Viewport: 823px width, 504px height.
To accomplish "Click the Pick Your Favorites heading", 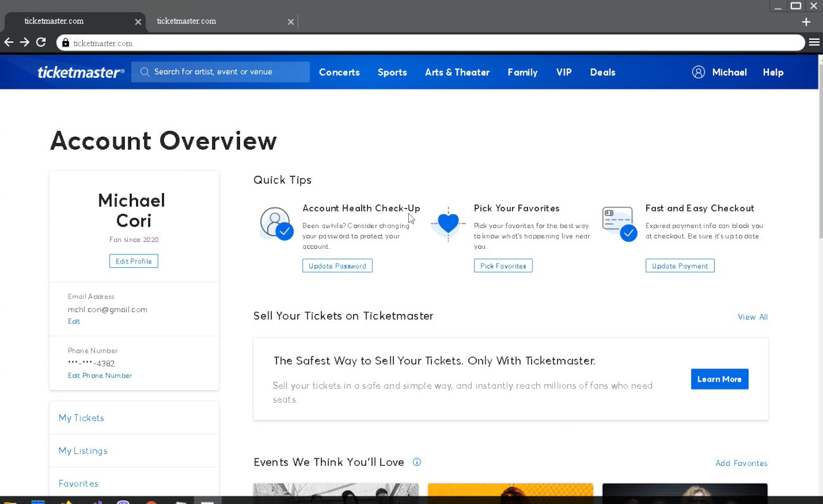I will click(517, 208).
